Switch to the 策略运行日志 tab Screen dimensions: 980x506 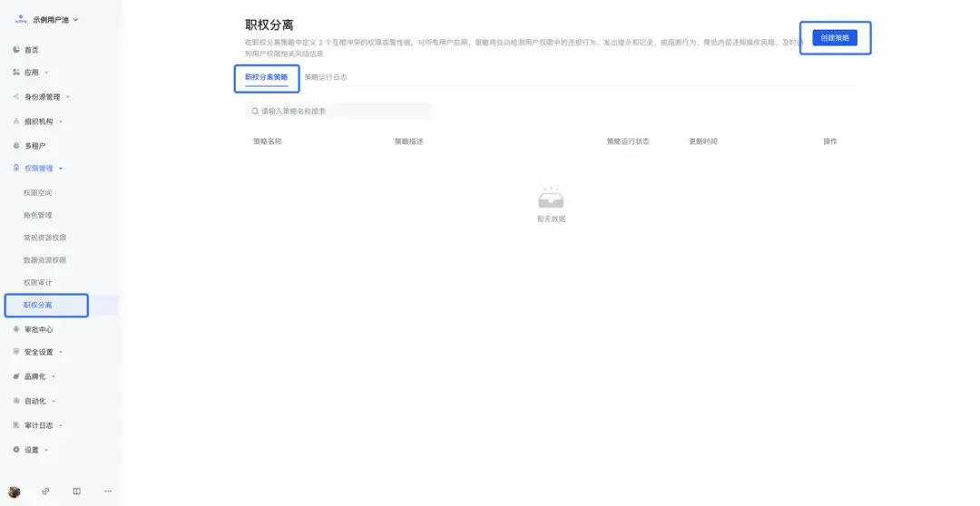[326, 77]
